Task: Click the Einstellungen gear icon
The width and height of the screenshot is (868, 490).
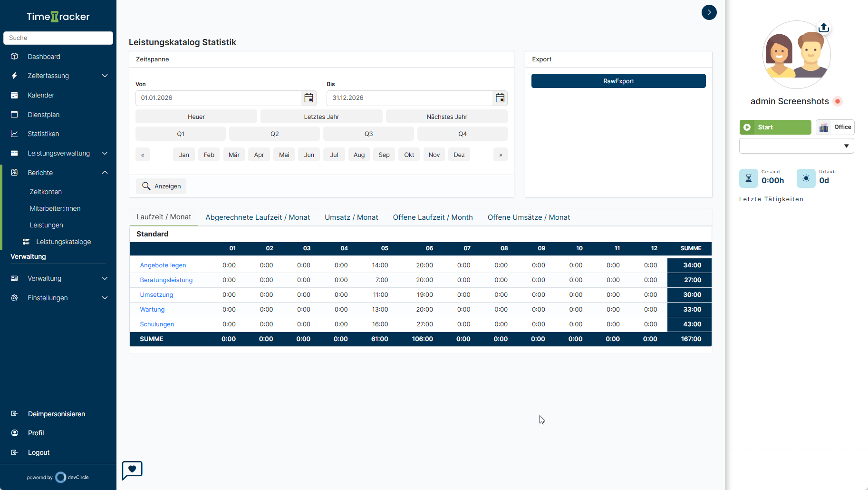Action: pos(14,298)
